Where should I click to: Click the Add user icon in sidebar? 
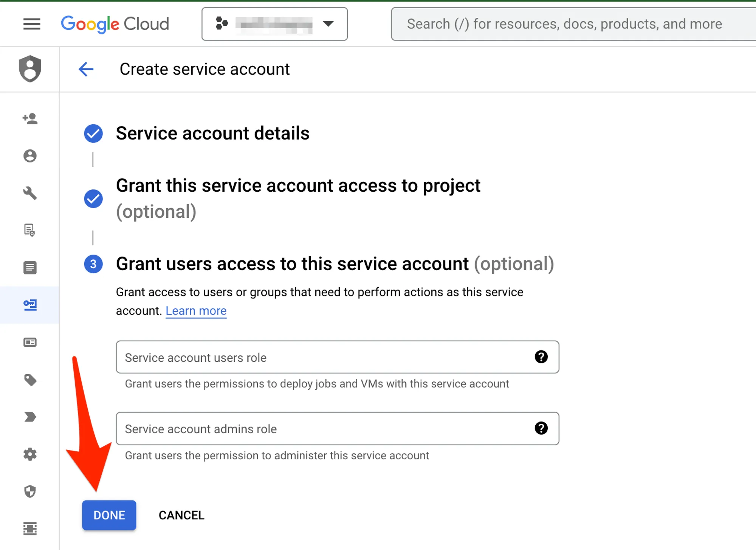click(x=30, y=118)
